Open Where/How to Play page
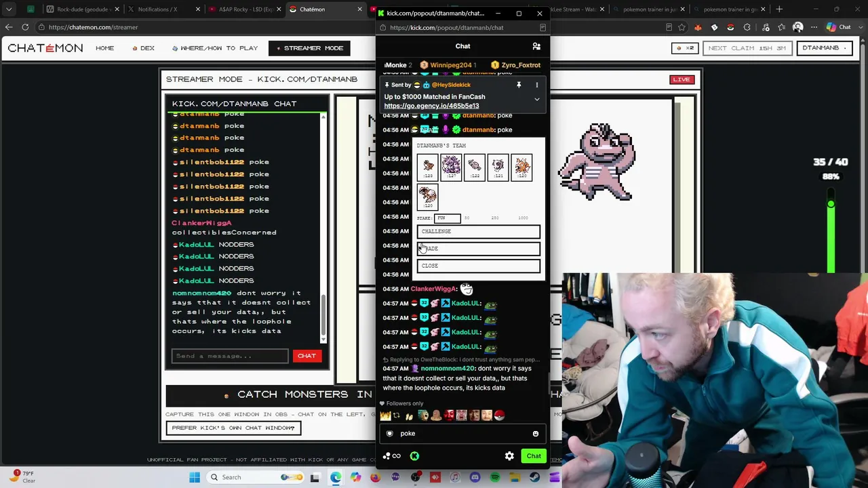 215,48
